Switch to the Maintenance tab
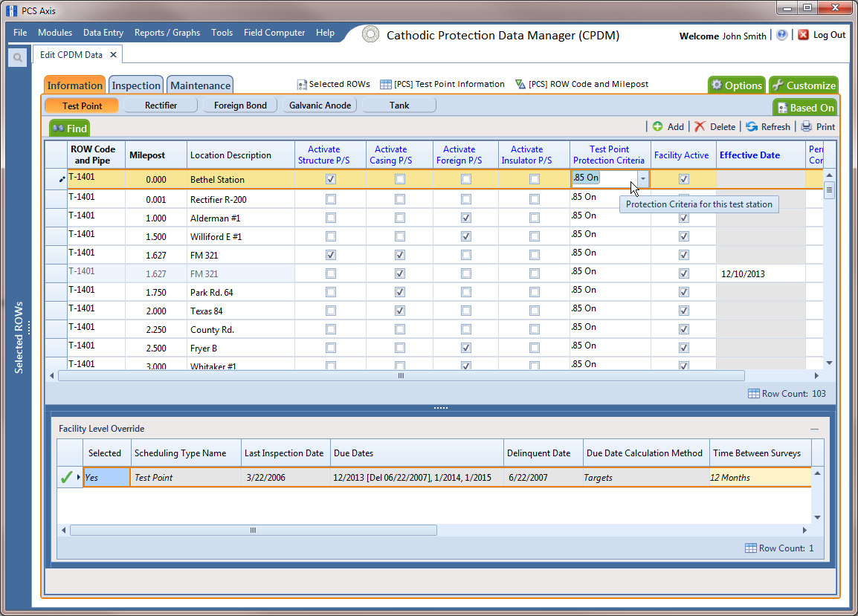This screenshot has height=616, width=858. pyautogui.click(x=200, y=85)
